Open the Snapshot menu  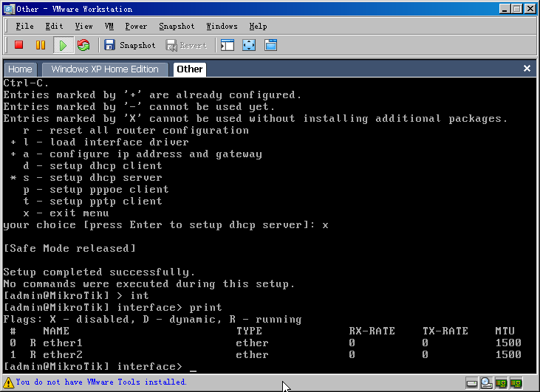(177, 26)
